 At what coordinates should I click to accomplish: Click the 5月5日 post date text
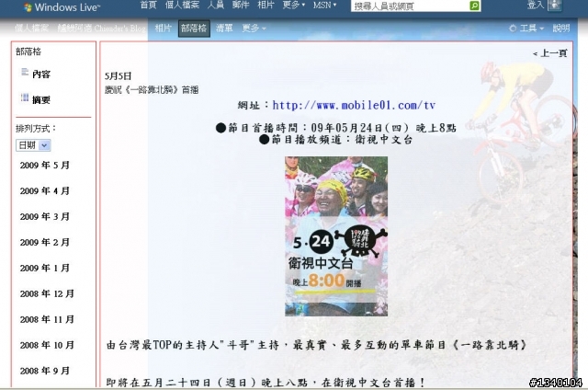(118, 76)
